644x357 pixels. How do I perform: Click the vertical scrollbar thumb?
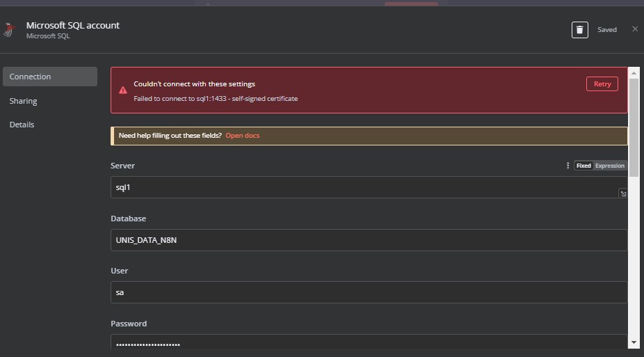(634, 128)
